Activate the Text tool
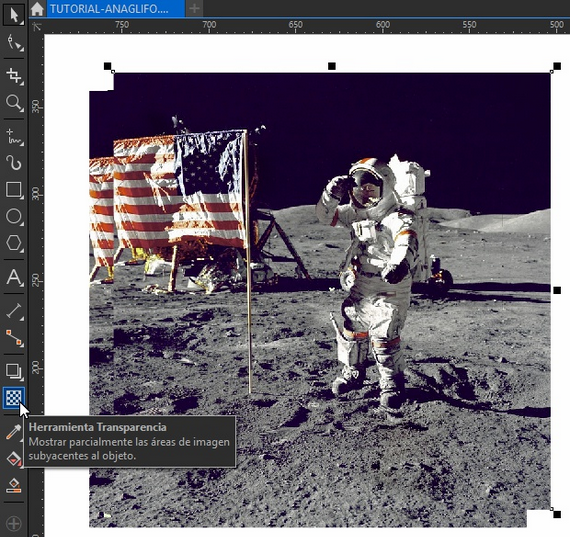The image size is (571, 537). pyautogui.click(x=14, y=277)
